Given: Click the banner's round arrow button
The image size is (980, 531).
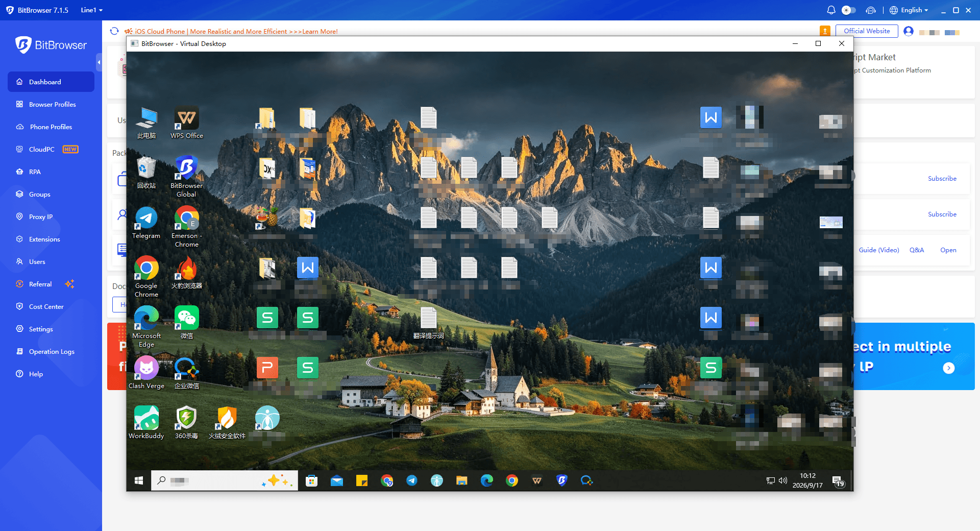Looking at the screenshot, I should tap(949, 368).
